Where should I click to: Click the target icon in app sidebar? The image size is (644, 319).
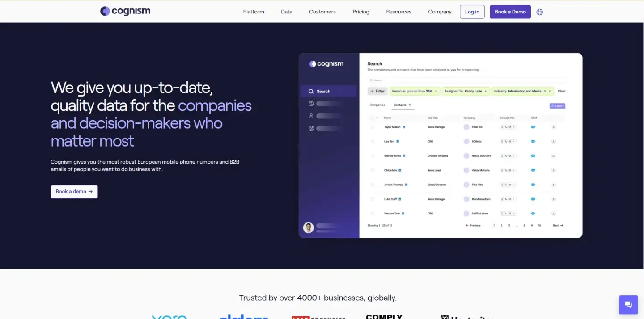(311, 128)
